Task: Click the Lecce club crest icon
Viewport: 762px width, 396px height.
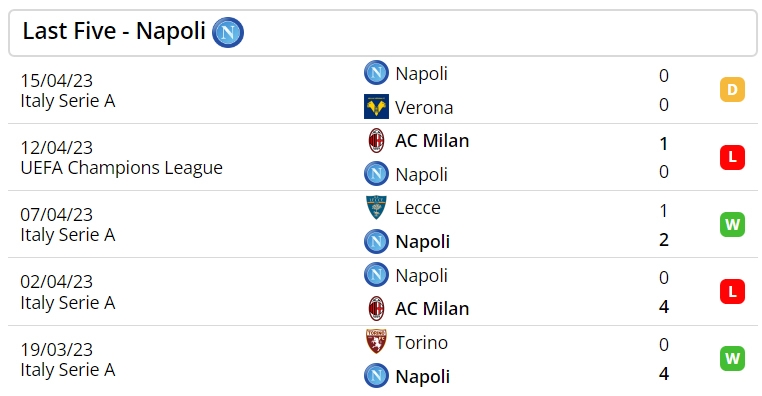Action: pyautogui.click(x=376, y=207)
